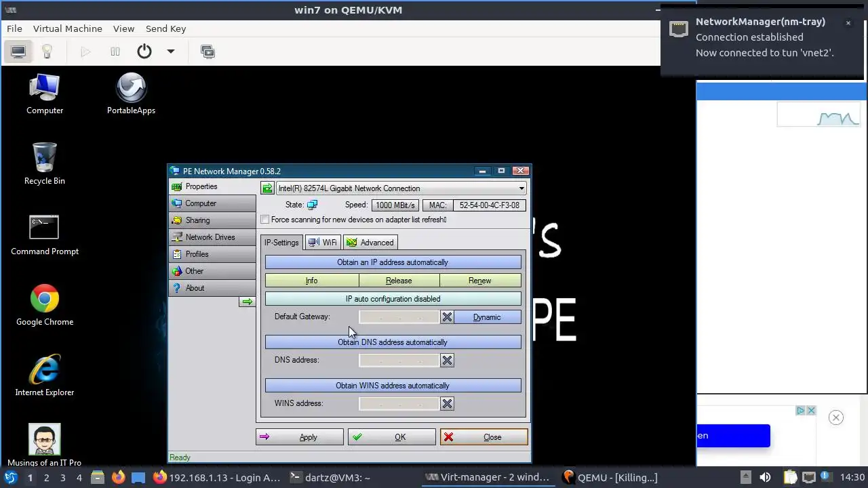This screenshot has width=868, height=488.
Task: Open the Network Drives section
Action: (x=212, y=237)
